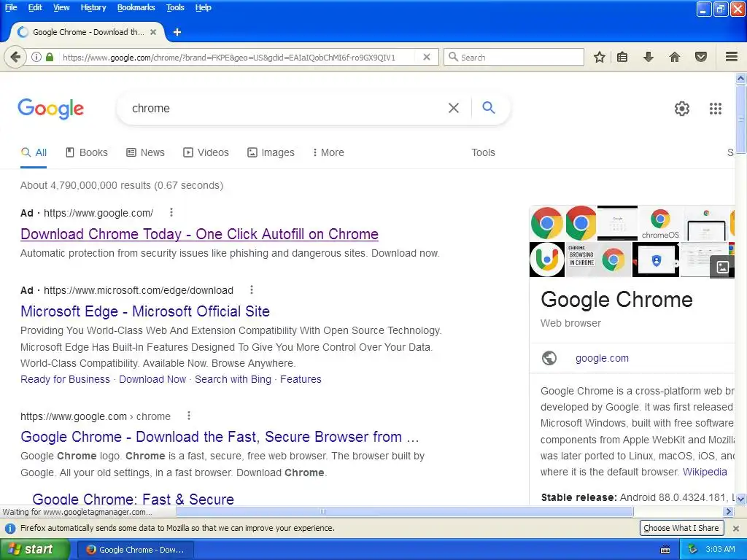
Task: Show bookmarks list icon
Action: [x=622, y=57]
